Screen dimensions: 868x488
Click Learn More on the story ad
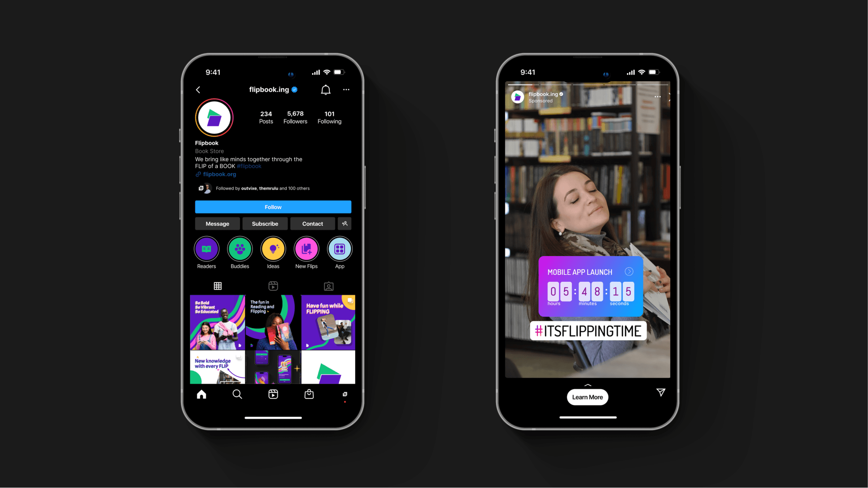coord(586,397)
